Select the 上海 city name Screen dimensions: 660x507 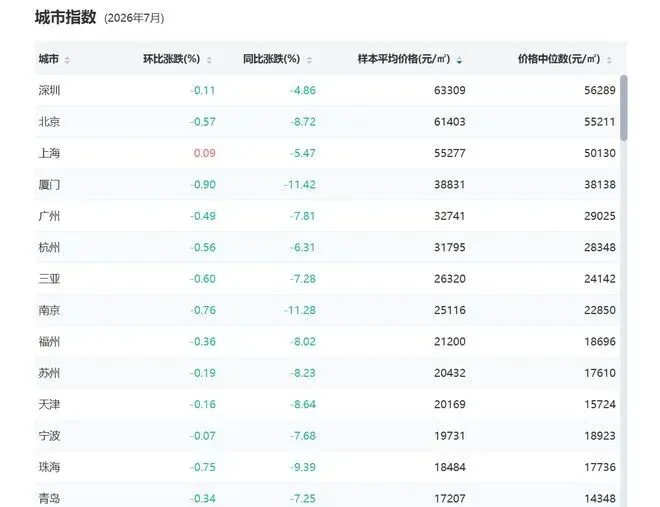click(x=49, y=153)
